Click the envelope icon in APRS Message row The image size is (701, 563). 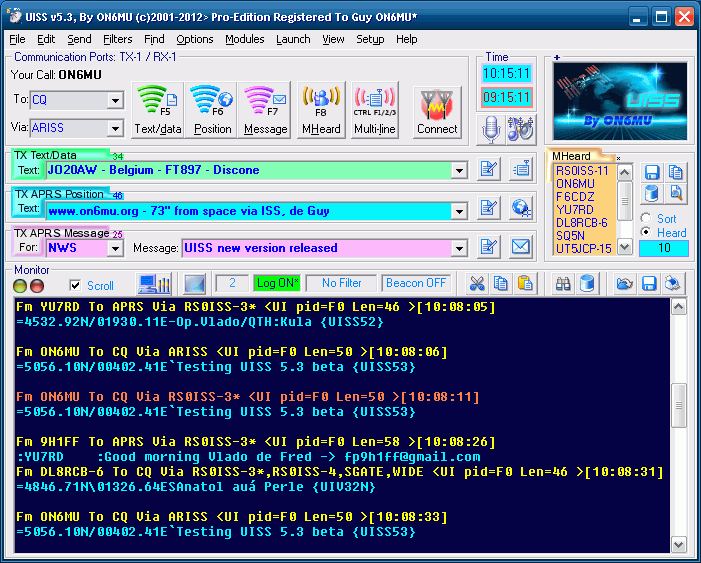point(521,246)
